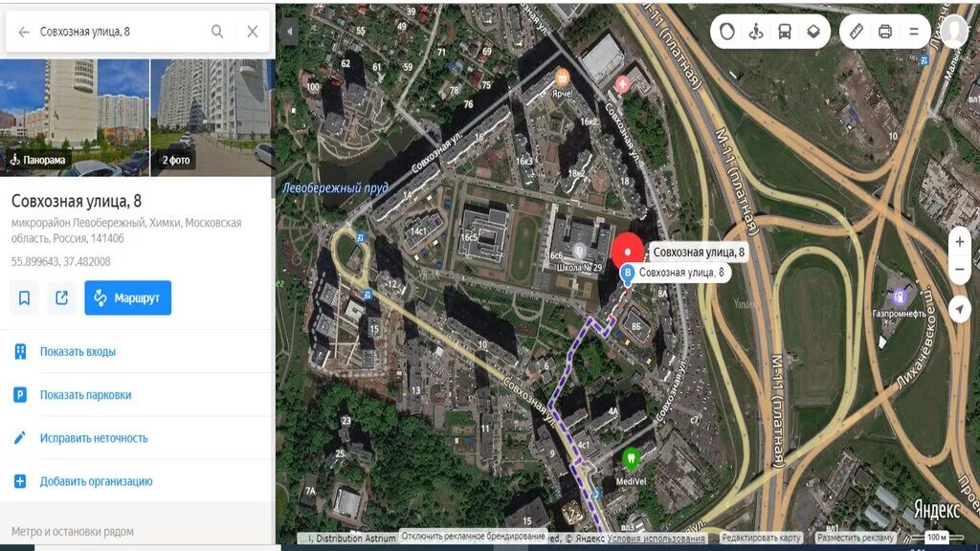Click the address line микрорайон Левобережный
This screenshot has width=980, height=551.
click(x=126, y=231)
